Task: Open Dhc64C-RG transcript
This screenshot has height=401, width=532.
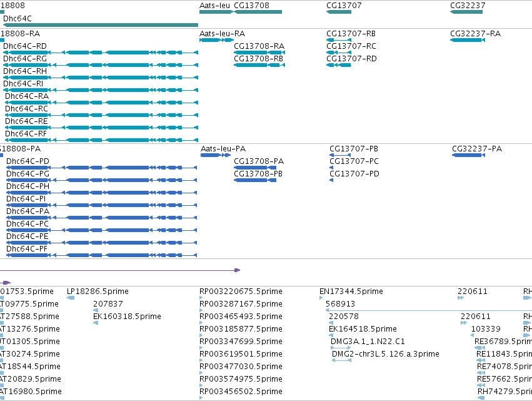Action: pos(101,65)
